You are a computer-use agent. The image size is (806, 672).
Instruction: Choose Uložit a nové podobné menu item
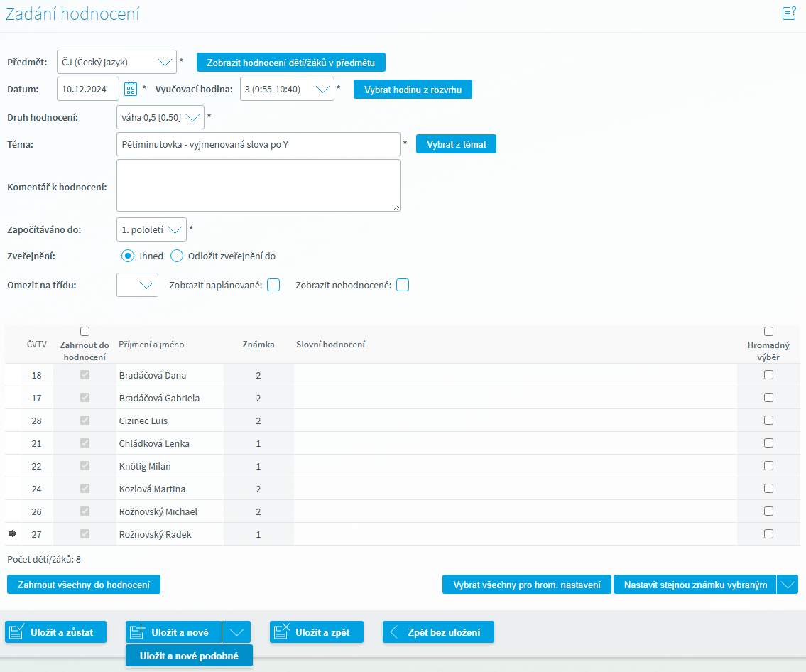click(x=189, y=656)
